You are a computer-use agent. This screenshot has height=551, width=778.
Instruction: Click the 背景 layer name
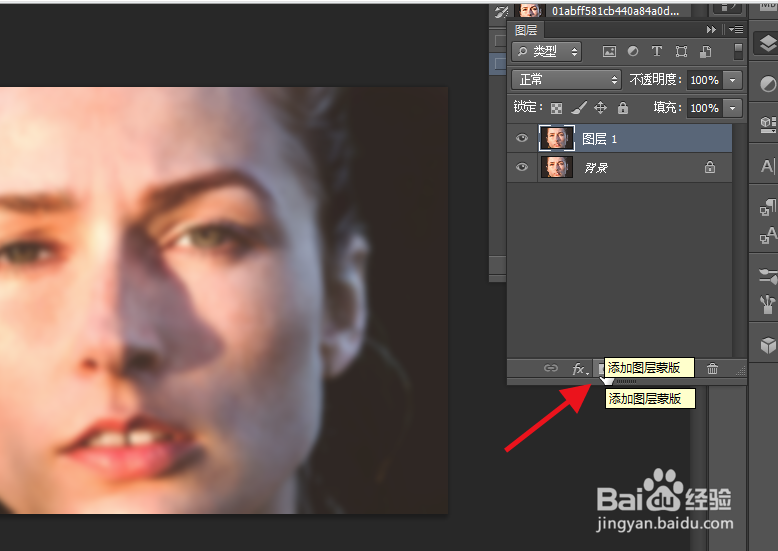click(x=596, y=168)
